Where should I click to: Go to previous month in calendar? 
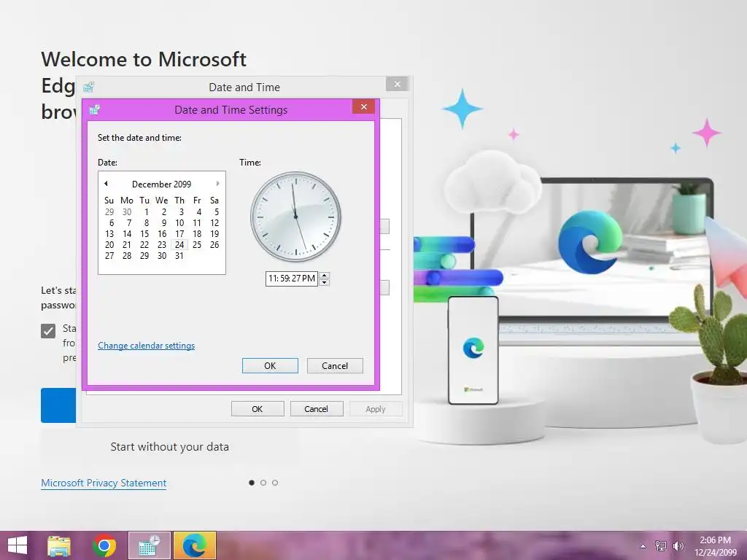coord(107,183)
